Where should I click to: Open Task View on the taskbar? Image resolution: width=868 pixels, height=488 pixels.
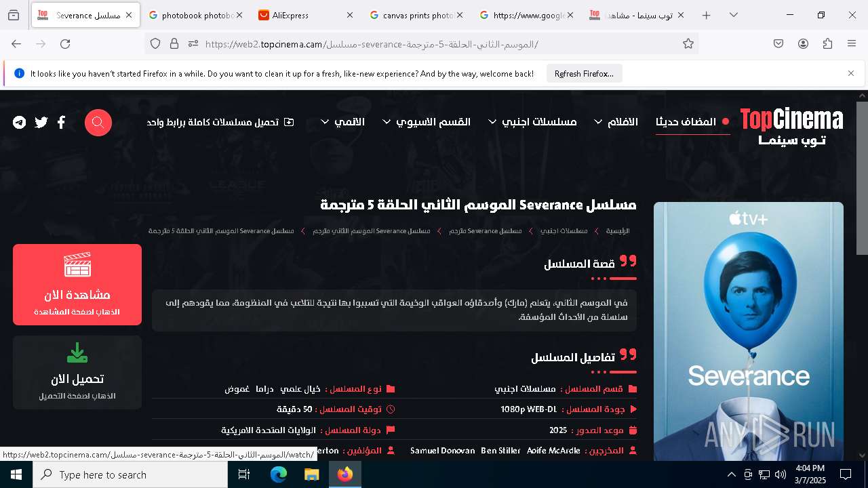(x=245, y=474)
